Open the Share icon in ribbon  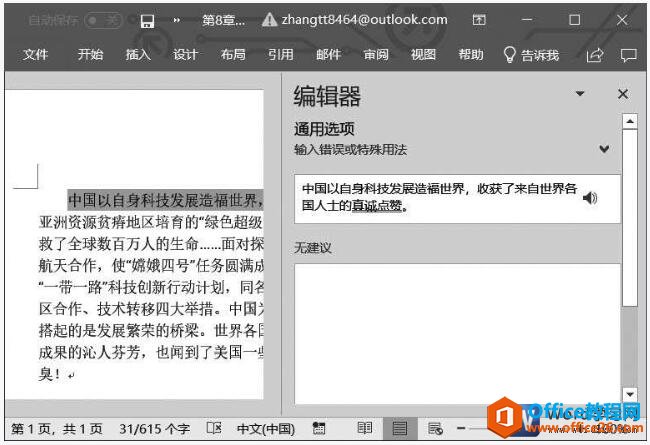(x=595, y=55)
